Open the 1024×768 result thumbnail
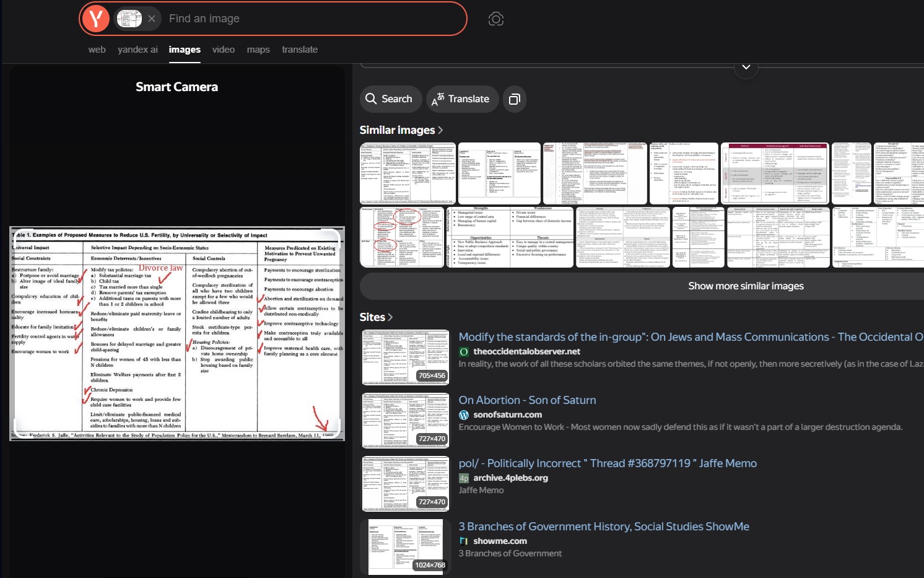The height and width of the screenshot is (578, 924). (x=405, y=547)
